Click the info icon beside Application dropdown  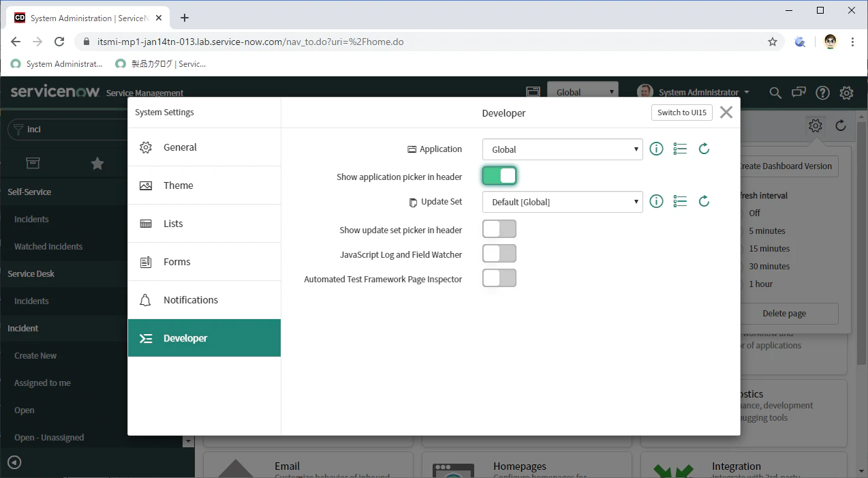pos(656,149)
